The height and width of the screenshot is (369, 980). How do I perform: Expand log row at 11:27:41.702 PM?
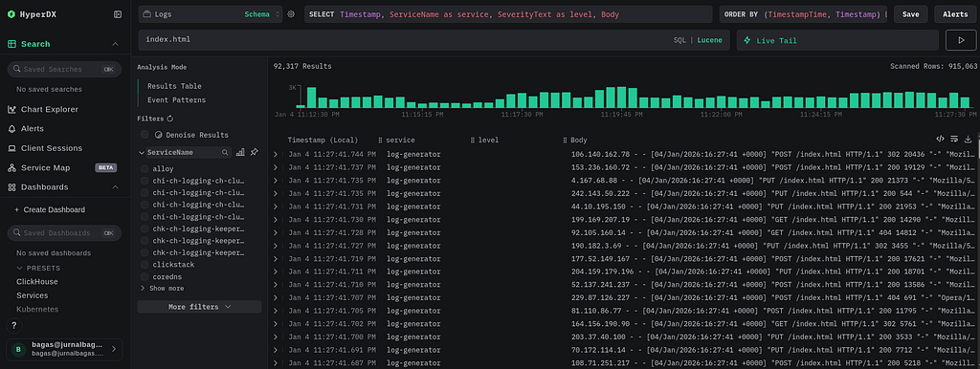[x=276, y=325]
